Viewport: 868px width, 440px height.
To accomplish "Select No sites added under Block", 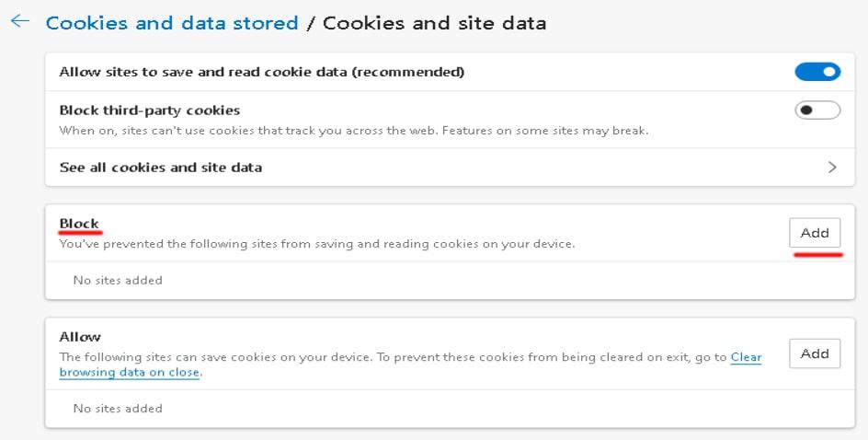I will pos(118,281).
